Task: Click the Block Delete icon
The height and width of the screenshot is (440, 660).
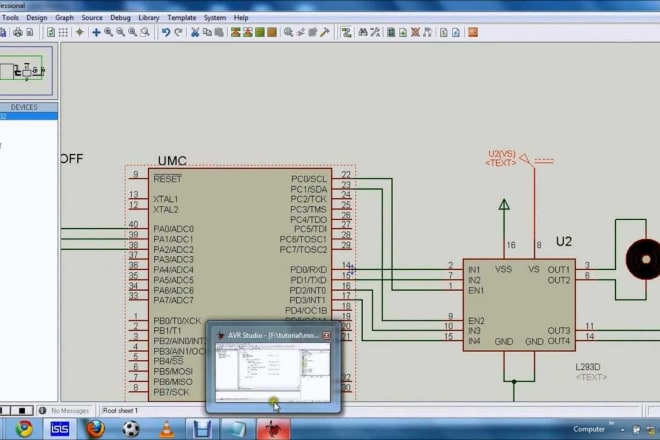Action: (x=272, y=32)
